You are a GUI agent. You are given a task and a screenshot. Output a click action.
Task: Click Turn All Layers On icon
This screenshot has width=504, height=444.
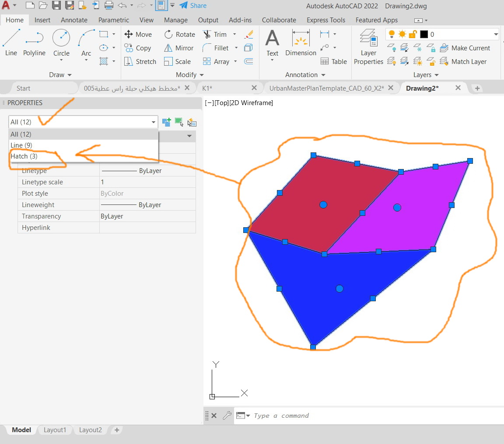point(392,61)
